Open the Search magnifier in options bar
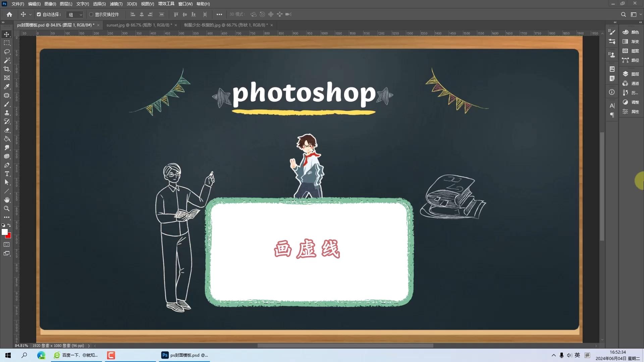 (x=623, y=14)
